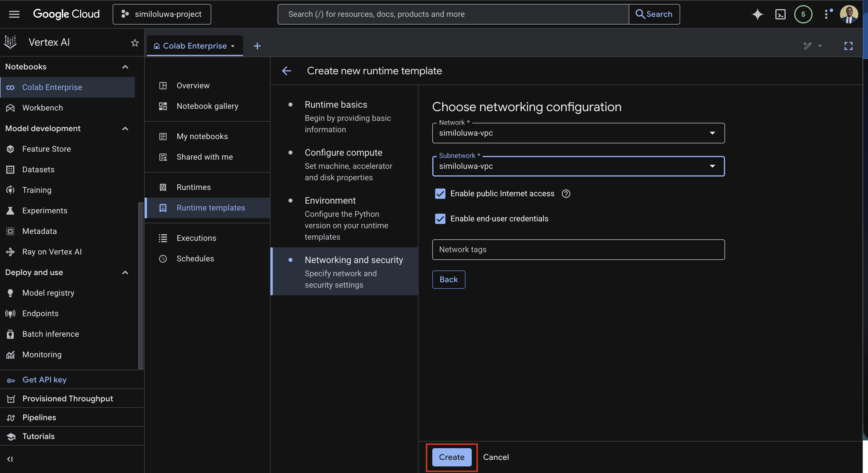Click the help icon next to Internet access
The height and width of the screenshot is (473, 868).
[x=566, y=194]
